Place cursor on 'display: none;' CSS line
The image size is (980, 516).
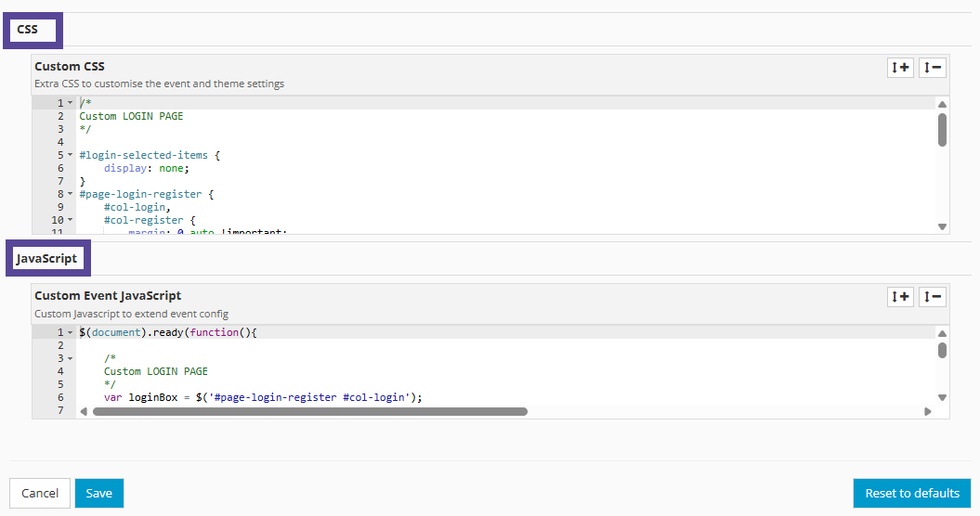point(146,168)
